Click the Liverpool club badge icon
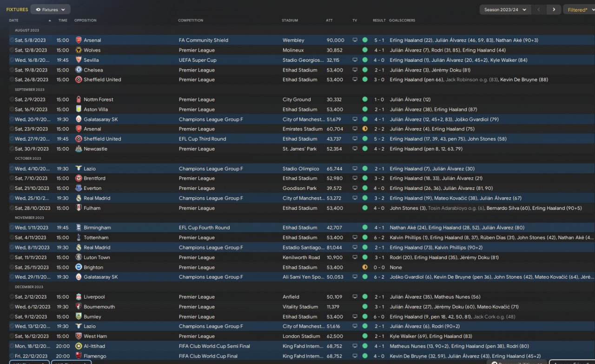 [x=79, y=297]
